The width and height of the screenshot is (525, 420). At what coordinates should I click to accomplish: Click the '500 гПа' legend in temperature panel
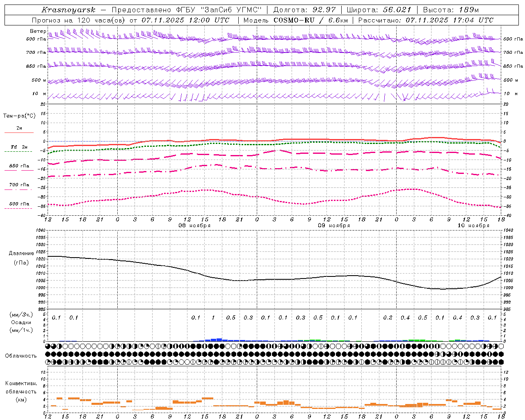point(19,204)
